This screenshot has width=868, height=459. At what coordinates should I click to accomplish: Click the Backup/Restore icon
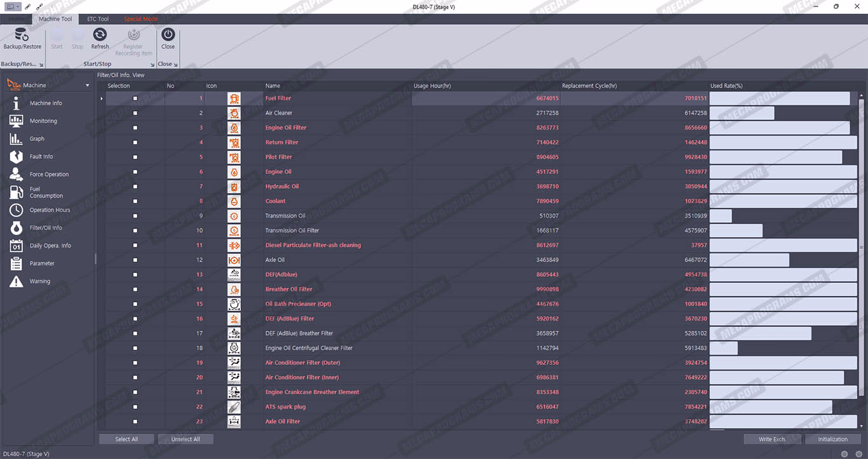[x=22, y=35]
